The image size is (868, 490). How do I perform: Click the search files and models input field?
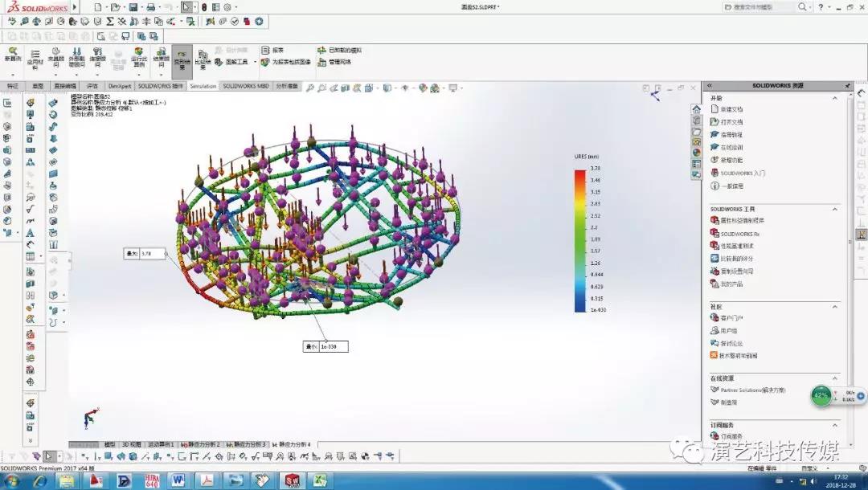click(759, 7)
